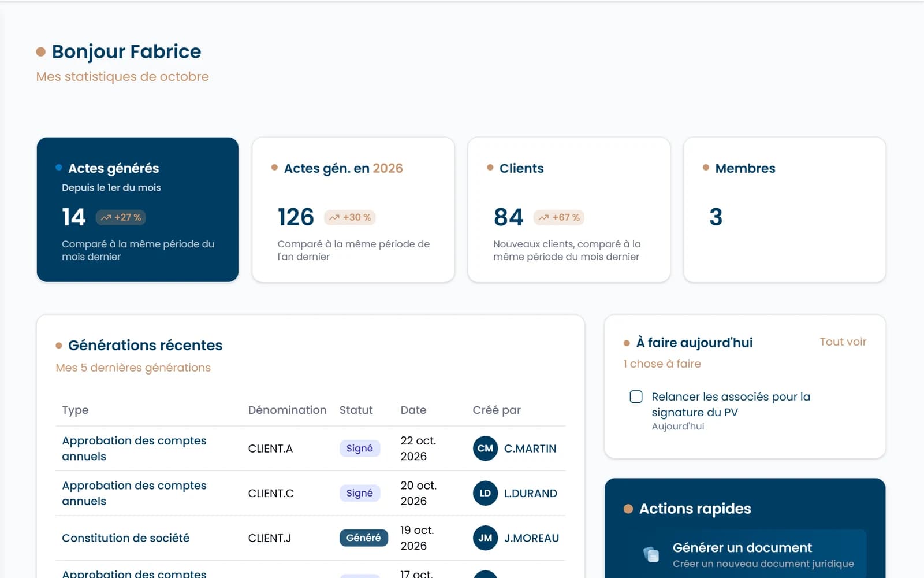Image resolution: width=924 pixels, height=578 pixels.
Task: Select the Actes générés stats card
Action: (x=137, y=210)
